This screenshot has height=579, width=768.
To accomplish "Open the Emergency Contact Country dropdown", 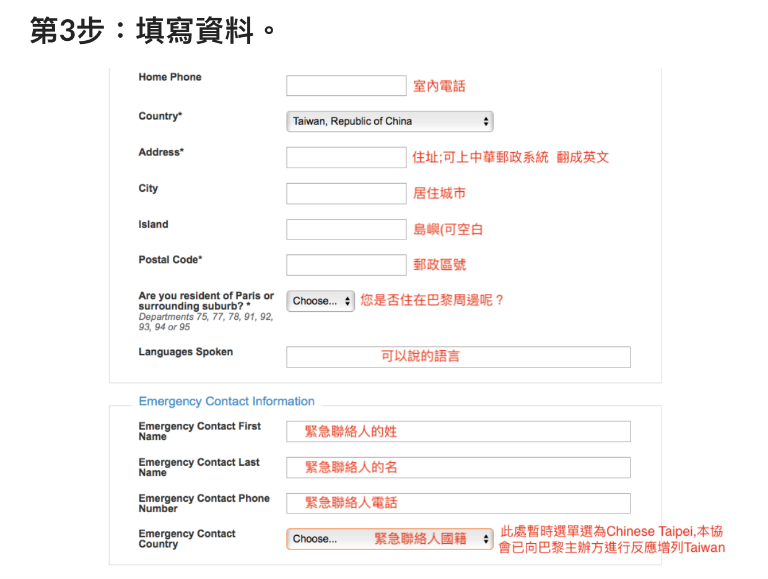I will point(389,539).
